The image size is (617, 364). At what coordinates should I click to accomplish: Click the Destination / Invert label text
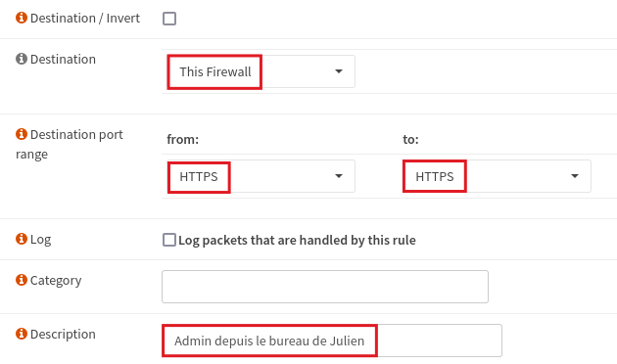[85, 18]
